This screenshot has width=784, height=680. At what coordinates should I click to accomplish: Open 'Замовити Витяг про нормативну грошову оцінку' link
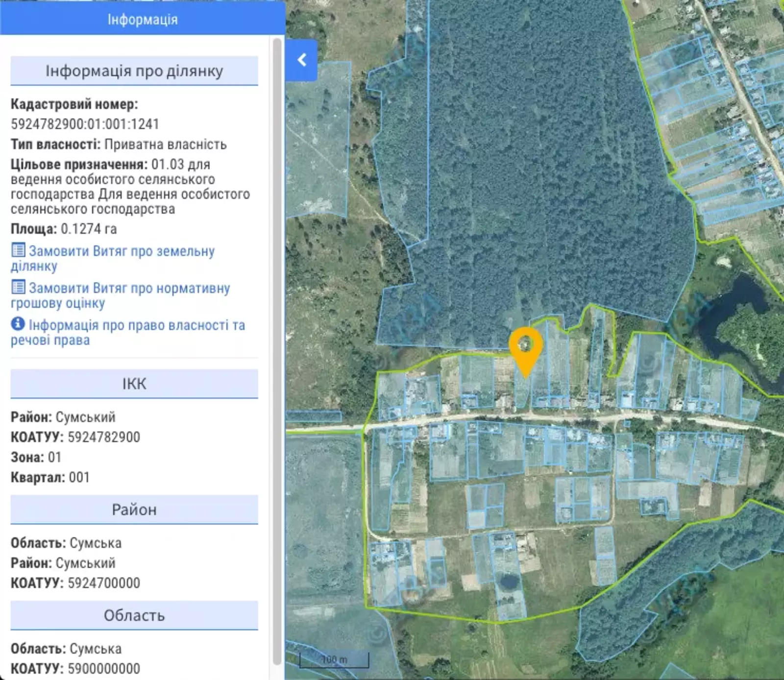(x=129, y=289)
